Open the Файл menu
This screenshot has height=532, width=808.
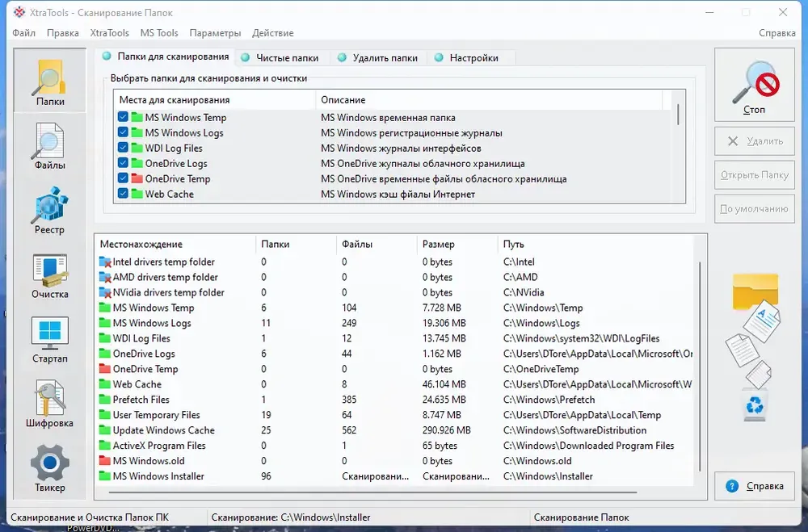(23, 33)
